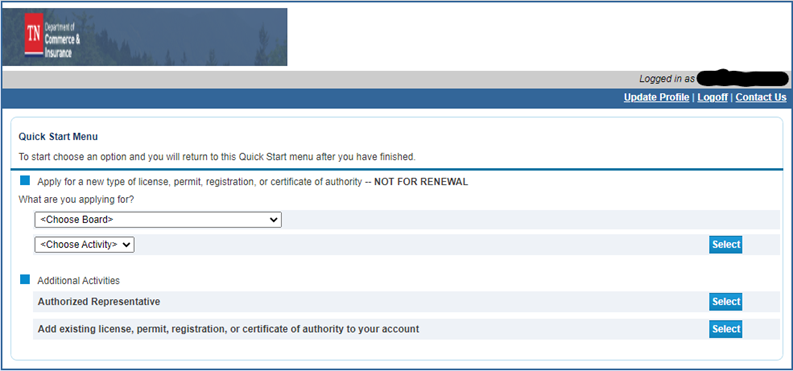Viewport: 793px width, 371px height.
Task: Click the blue square beside Apply for new license
Action: tap(25, 180)
